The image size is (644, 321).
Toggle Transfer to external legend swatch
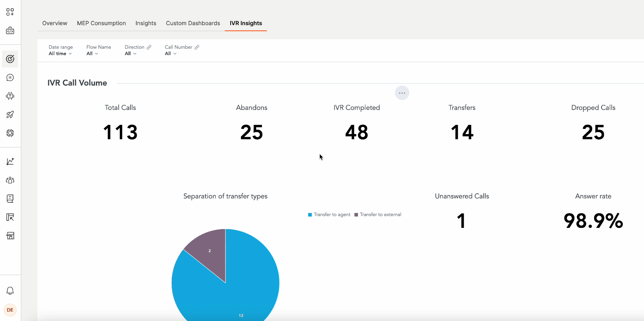click(x=356, y=215)
